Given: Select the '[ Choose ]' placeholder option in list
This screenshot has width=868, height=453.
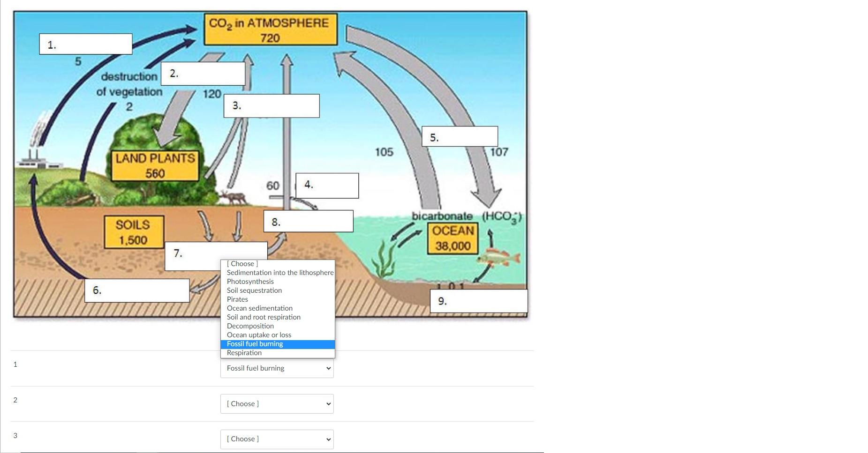Looking at the screenshot, I should coord(278,264).
